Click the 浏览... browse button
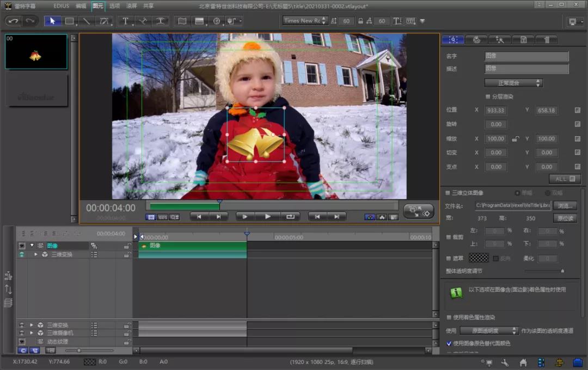This screenshot has height=370, width=588. point(565,205)
